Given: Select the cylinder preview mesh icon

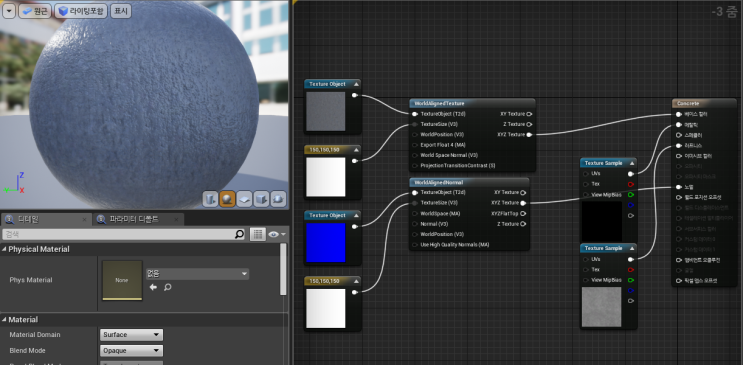Looking at the screenshot, I should (x=210, y=199).
